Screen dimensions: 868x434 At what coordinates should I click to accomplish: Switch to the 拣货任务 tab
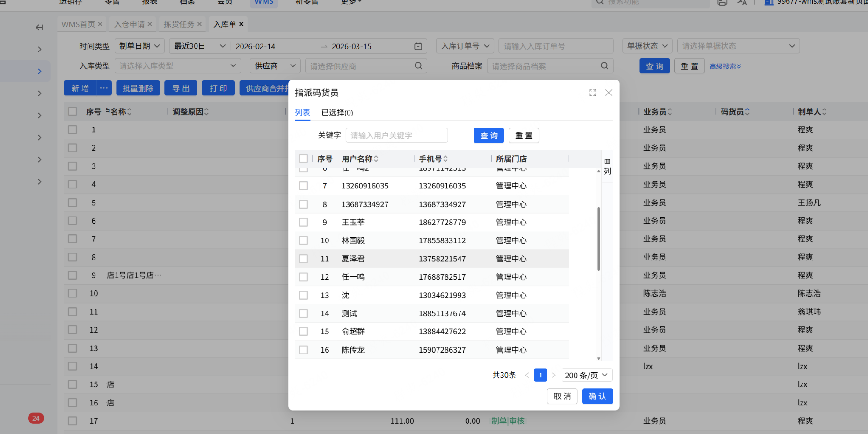click(x=179, y=24)
